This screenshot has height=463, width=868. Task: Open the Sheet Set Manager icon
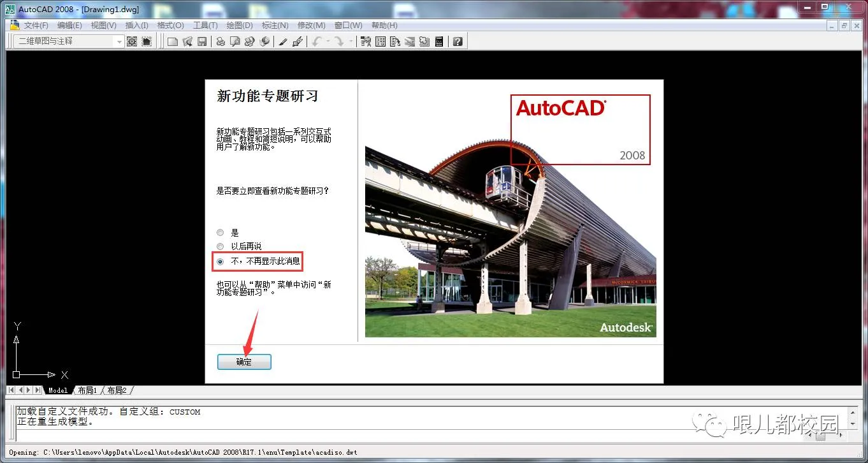pyautogui.click(x=410, y=41)
